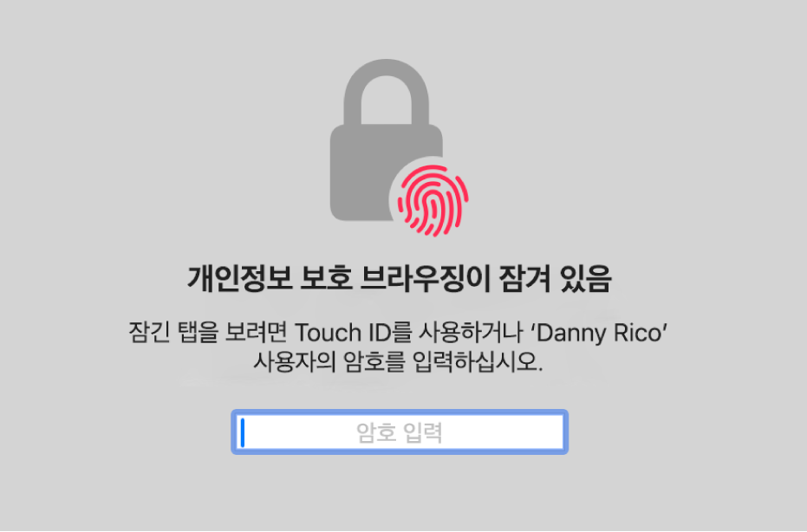Screen dimensions: 807x532
Task: Click the padlock's curved shackle
Action: 386,92
